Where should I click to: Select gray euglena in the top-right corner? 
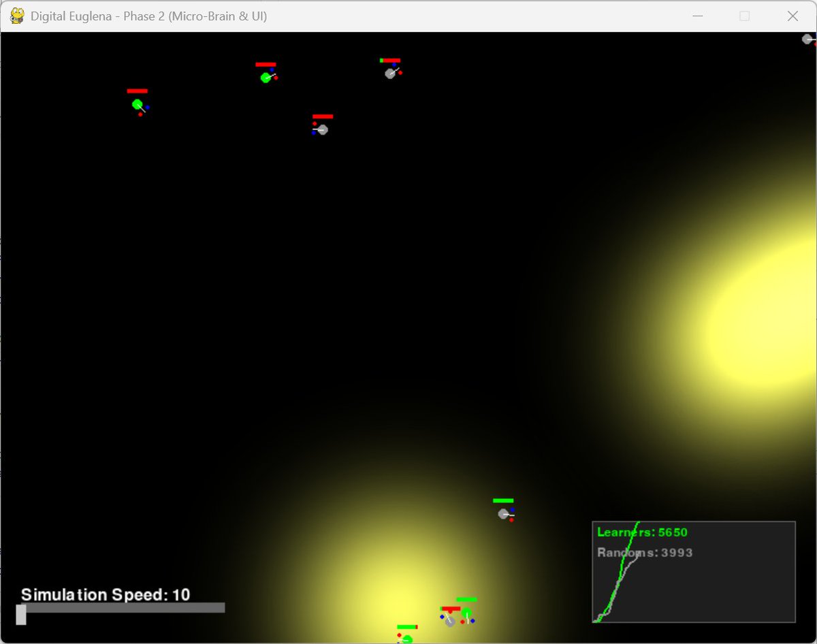[x=807, y=39]
